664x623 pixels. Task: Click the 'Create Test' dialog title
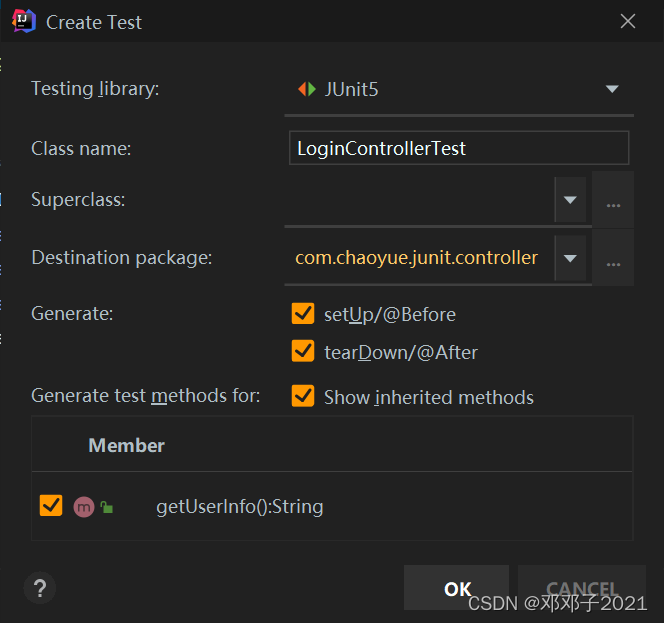pyautogui.click(x=94, y=22)
